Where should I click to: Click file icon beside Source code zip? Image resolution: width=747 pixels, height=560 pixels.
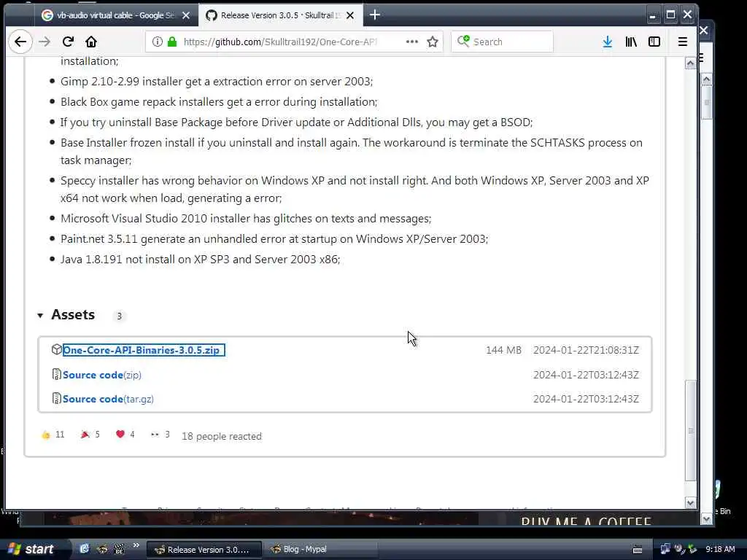(x=56, y=374)
